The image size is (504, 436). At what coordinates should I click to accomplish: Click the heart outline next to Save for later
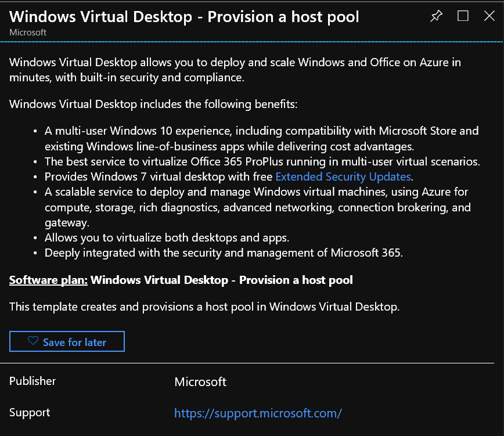click(33, 341)
